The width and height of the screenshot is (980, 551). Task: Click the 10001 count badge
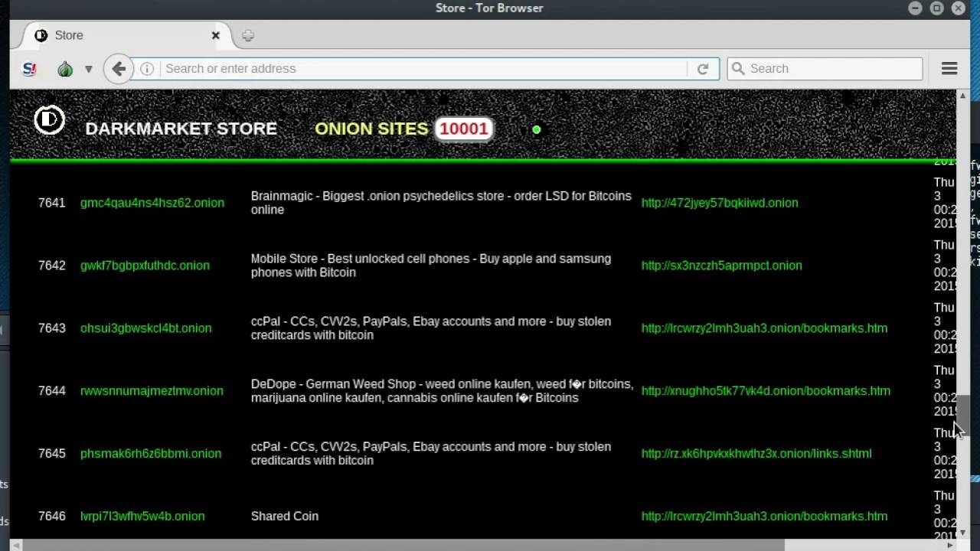pos(464,129)
